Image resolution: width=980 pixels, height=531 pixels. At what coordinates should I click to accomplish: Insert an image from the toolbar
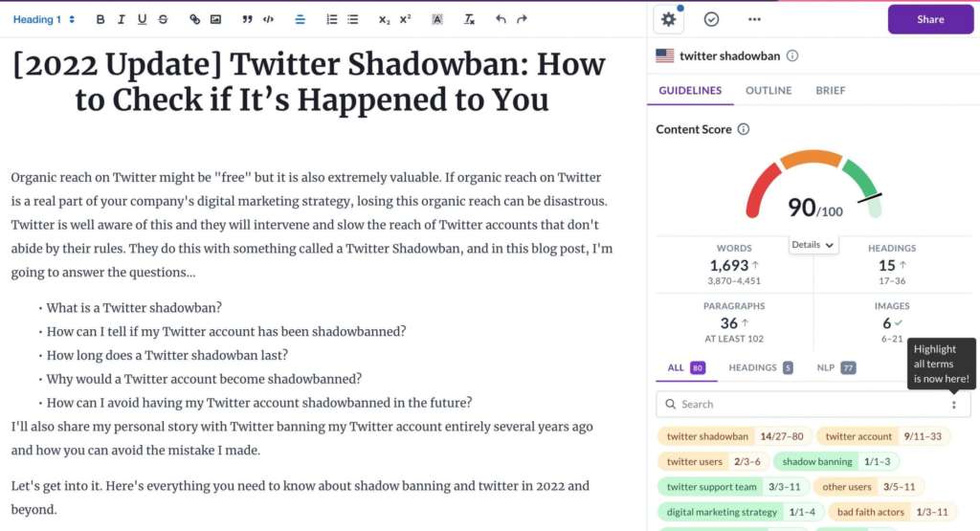215,19
